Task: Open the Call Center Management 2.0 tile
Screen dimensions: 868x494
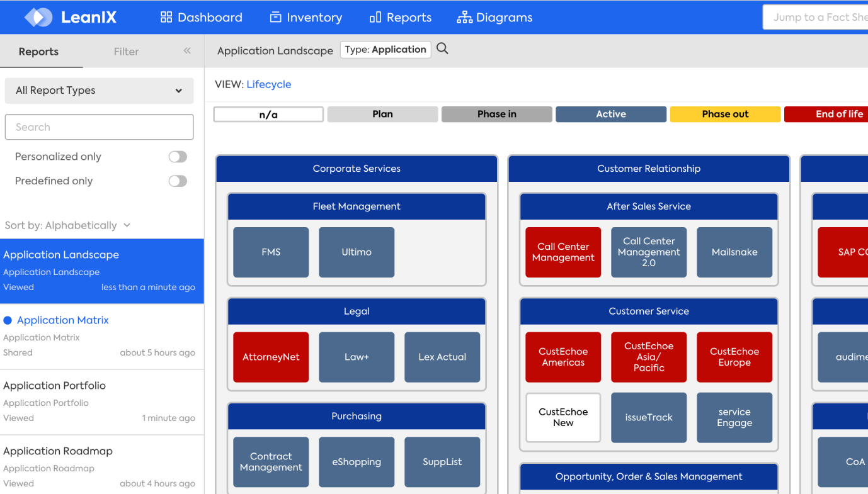Action: pyautogui.click(x=649, y=252)
